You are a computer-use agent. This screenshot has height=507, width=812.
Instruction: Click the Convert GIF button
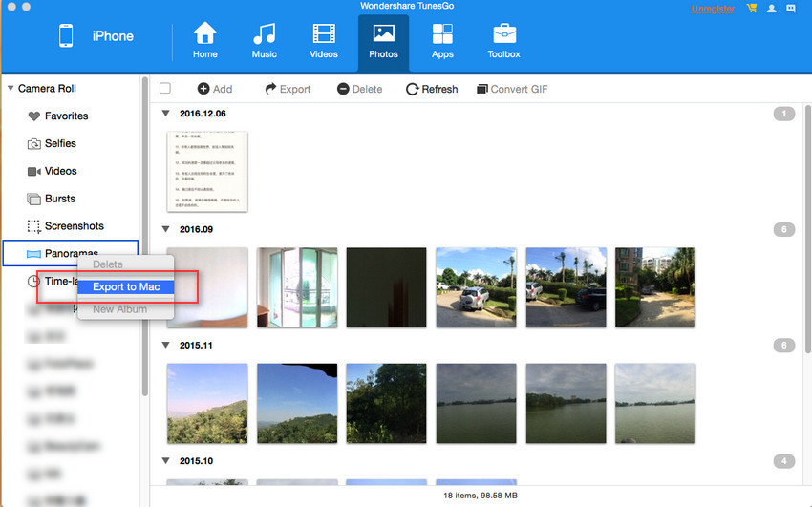511,89
